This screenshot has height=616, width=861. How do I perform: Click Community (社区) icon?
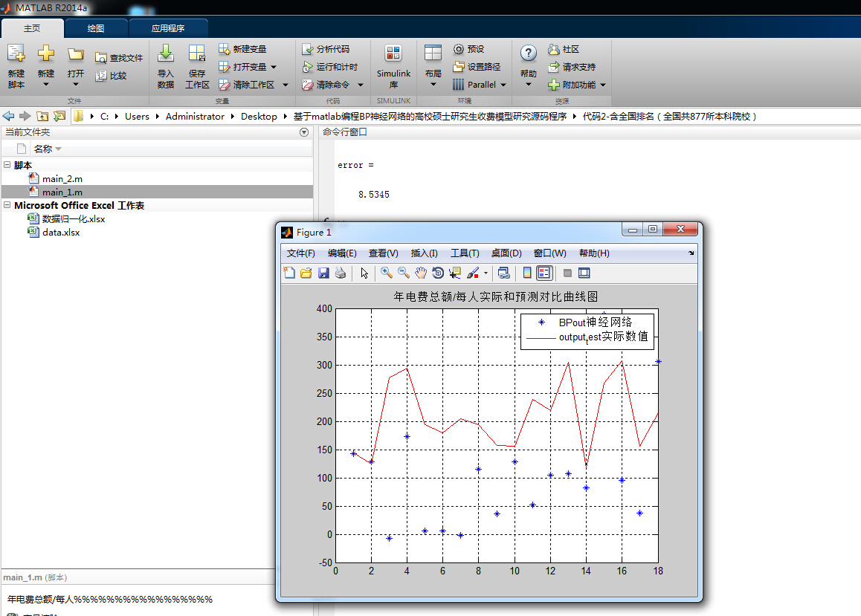click(x=553, y=49)
